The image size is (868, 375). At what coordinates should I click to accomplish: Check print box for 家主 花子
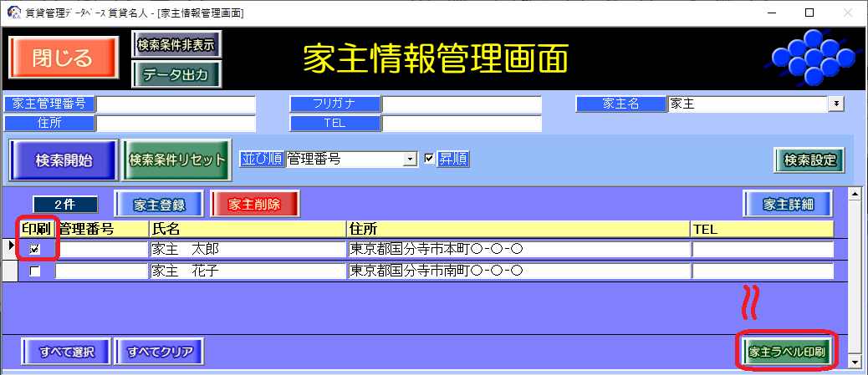pos(35,271)
